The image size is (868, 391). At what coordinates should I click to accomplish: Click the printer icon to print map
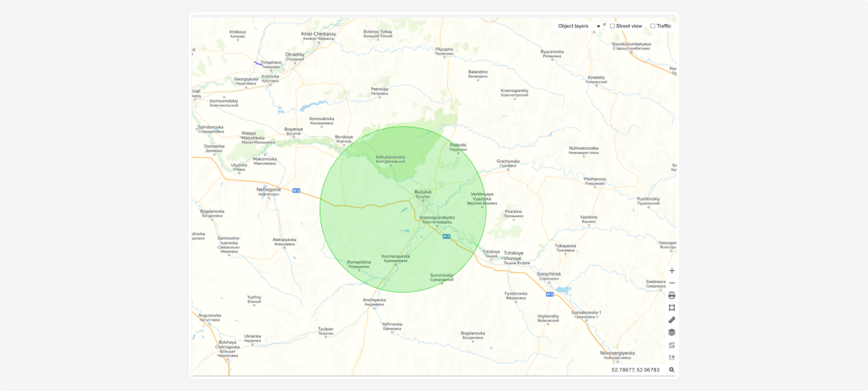click(671, 295)
